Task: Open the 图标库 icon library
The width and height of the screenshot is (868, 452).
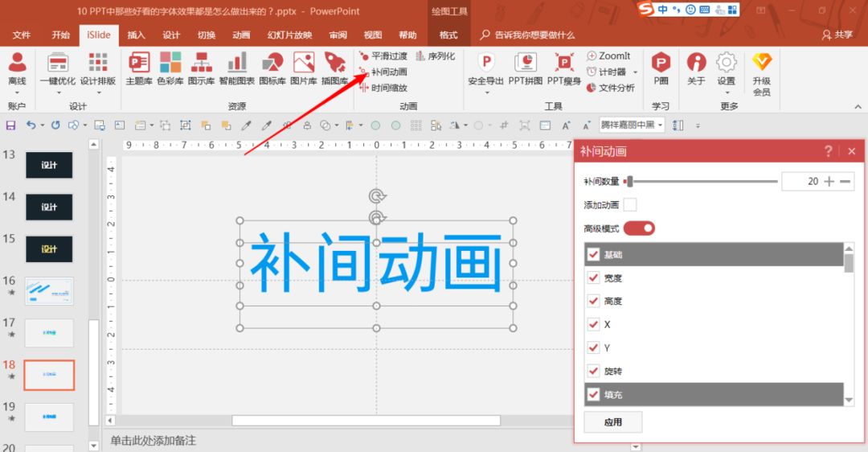Action: 272,68
